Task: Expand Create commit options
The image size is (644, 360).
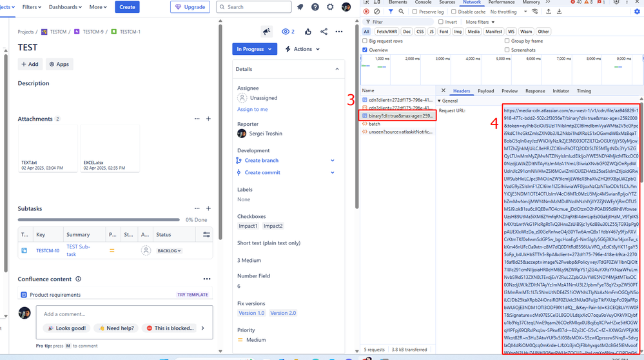Action: click(333, 173)
